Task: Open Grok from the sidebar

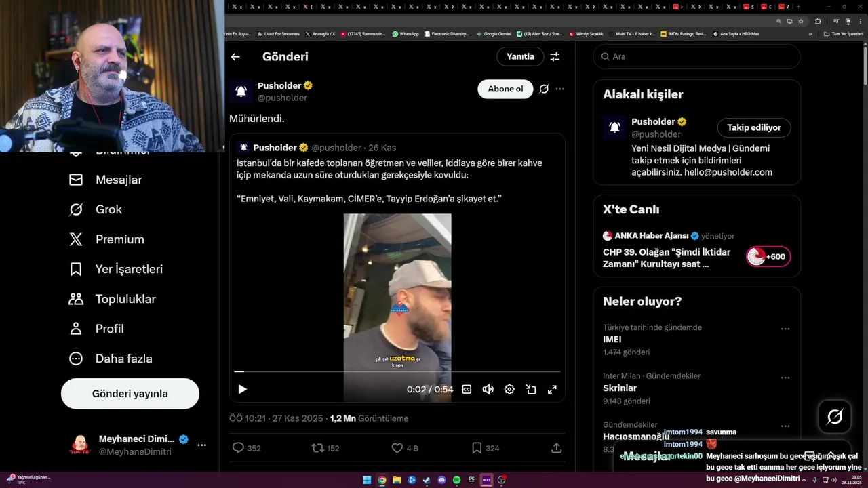Action: [96, 209]
